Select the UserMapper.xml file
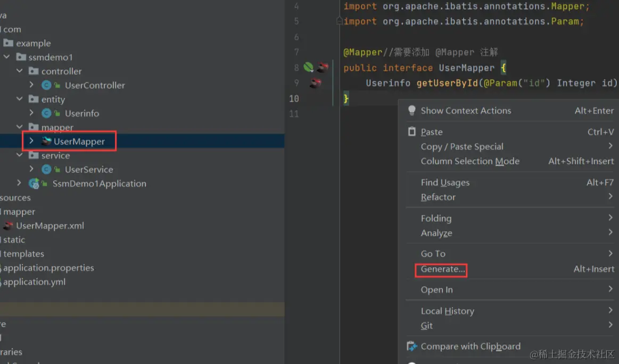619x364 pixels. tap(49, 226)
